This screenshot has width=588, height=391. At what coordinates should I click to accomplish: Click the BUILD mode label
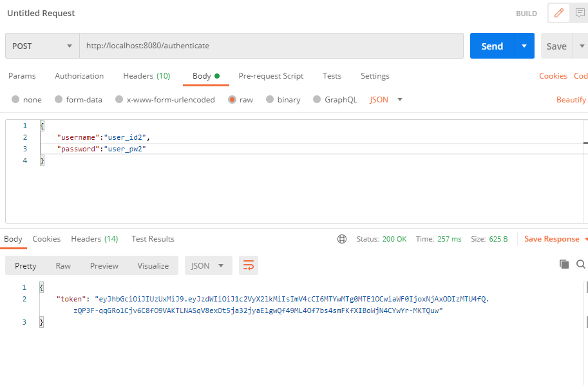pos(526,14)
